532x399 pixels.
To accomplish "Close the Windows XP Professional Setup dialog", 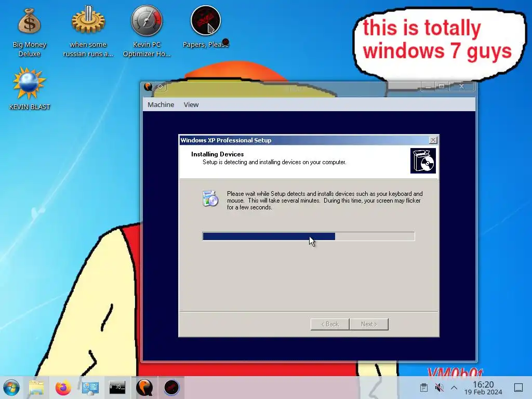I will (433, 140).
